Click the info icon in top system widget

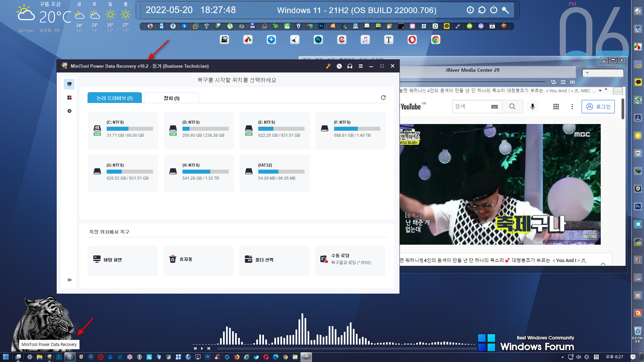click(x=470, y=10)
